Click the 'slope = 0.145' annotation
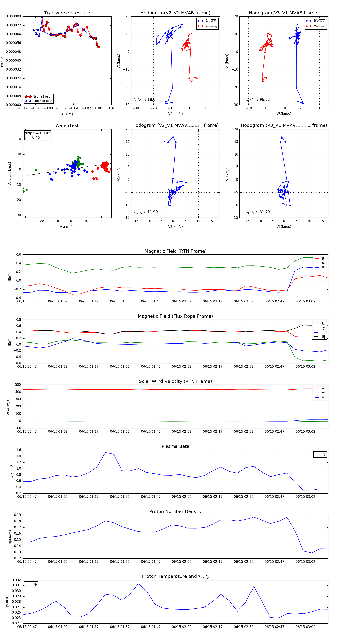The width and height of the screenshot is (351, 644). click(x=38, y=133)
